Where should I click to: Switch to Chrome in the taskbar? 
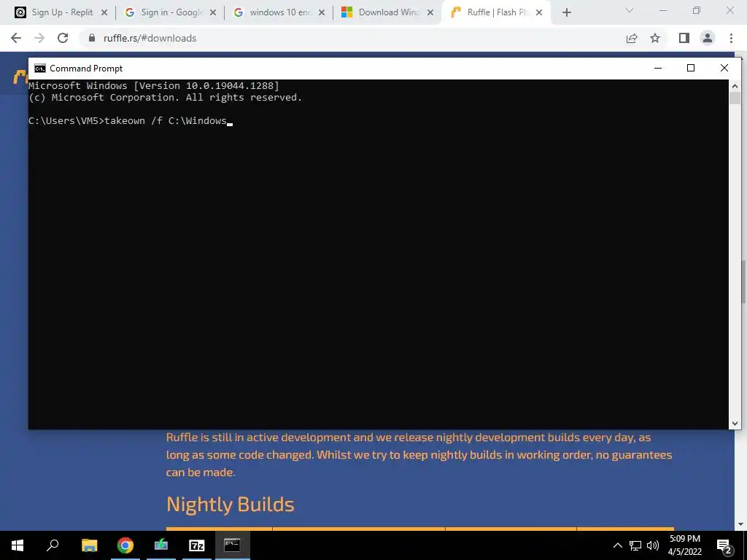coord(125,545)
